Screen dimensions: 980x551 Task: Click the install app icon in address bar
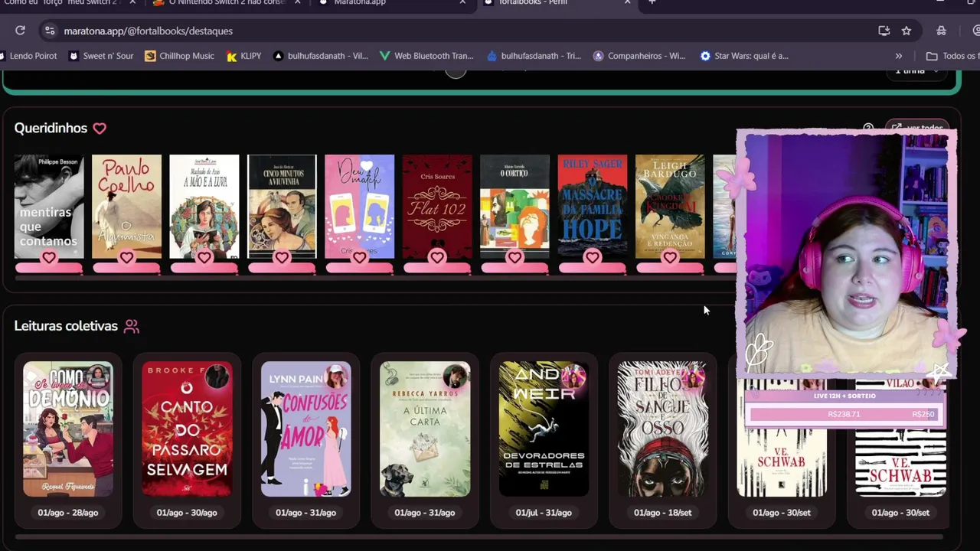[x=884, y=31]
